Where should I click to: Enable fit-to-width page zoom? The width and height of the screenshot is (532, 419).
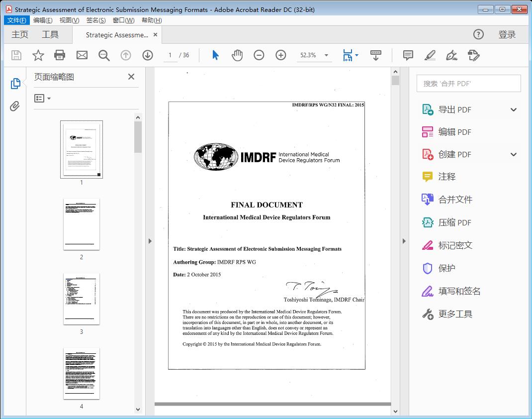348,55
